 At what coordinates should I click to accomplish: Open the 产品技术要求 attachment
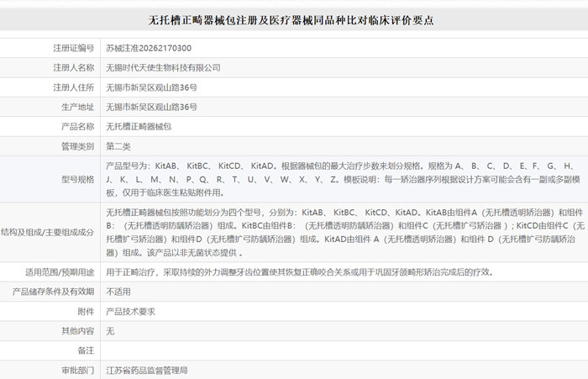coord(130,312)
